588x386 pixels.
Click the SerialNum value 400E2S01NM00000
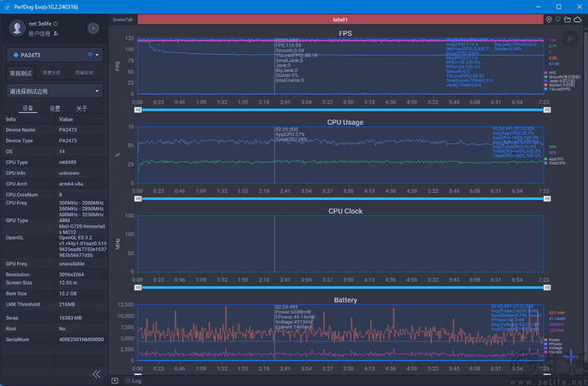coord(82,340)
